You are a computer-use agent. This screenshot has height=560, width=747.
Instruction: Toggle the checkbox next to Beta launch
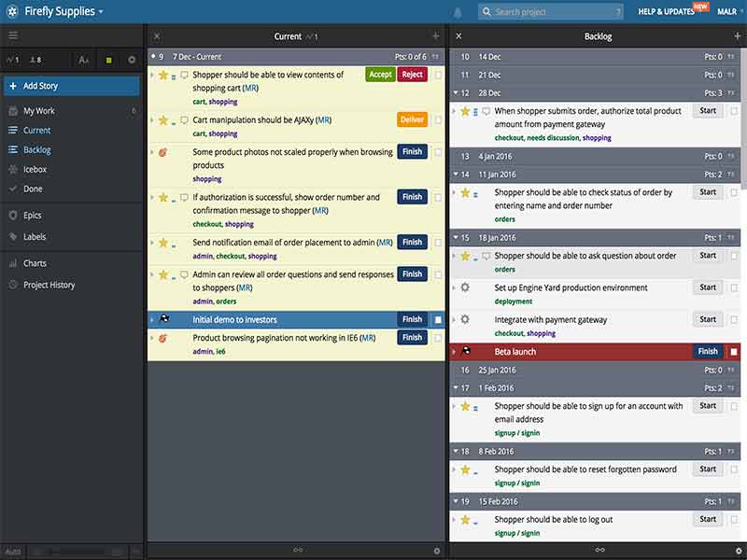(x=735, y=351)
